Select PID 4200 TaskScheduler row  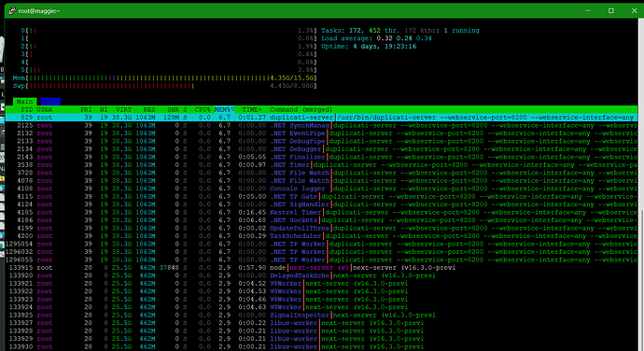coord(321,236)
